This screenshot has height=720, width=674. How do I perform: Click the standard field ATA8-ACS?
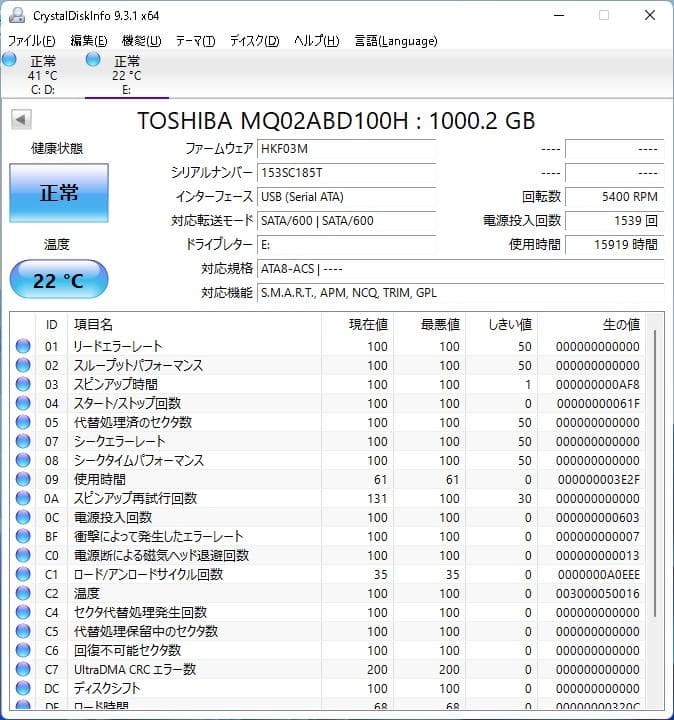tap(461, 269)
